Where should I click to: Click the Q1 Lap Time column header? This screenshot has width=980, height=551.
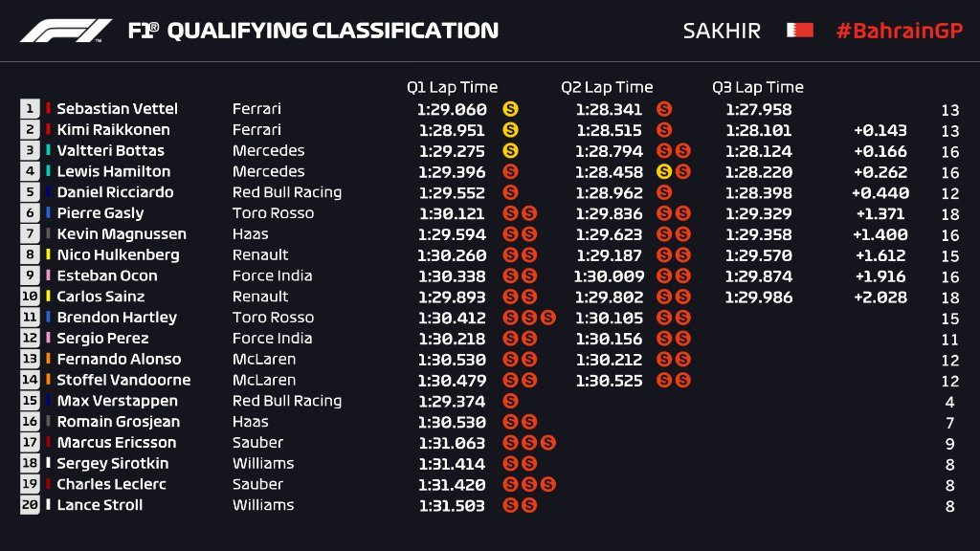[x=452, y=87]
